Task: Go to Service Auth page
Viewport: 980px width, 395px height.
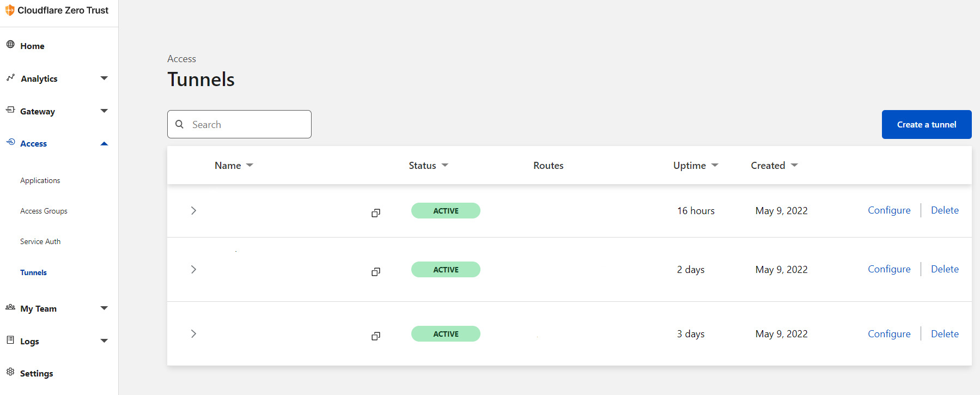Action: point(40,242)
